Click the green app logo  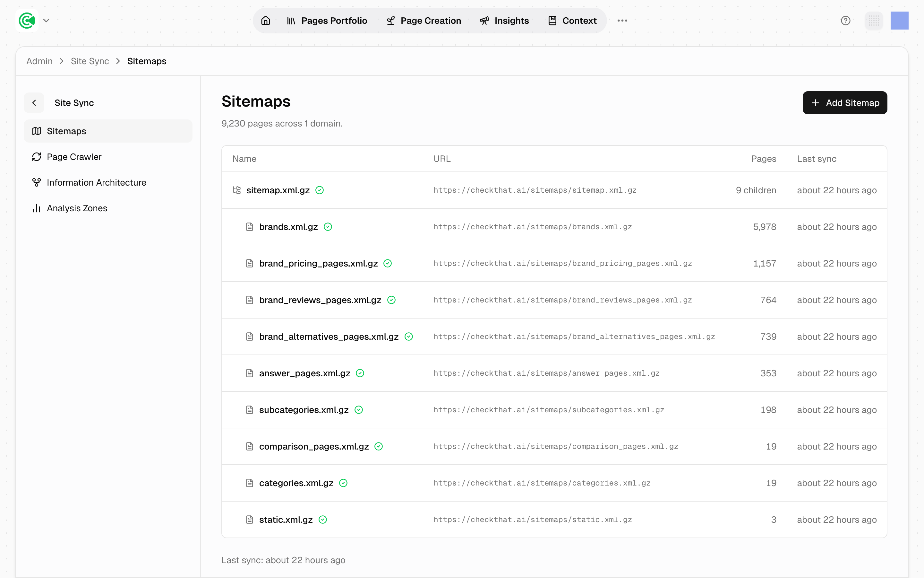coord(27,20)
